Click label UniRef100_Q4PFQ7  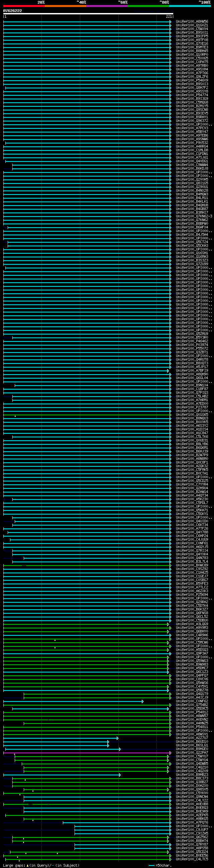[192, 676]
